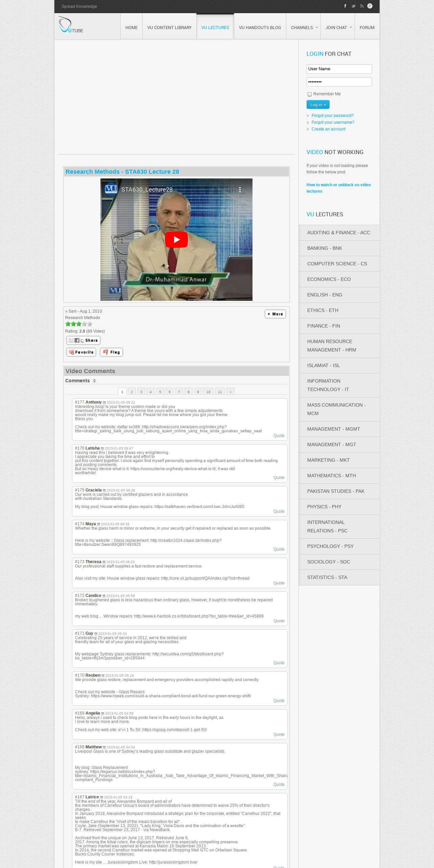The image size is (434, 868).
Task: Rate the video five stars
Action: pyautogui.click(x=90, y=324)
